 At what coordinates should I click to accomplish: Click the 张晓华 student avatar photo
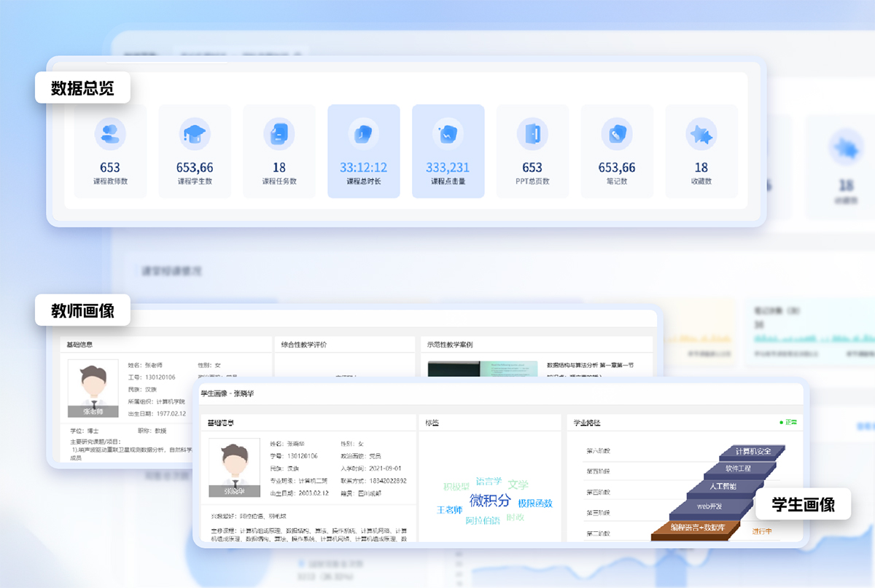(x=234, y=468)
